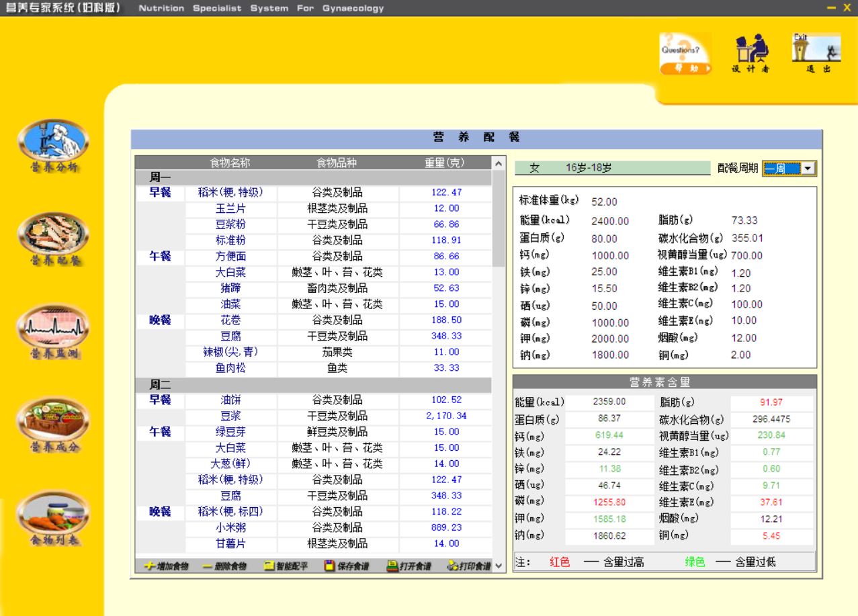Click the red phosphorus value 1255.80
This screenshot has width=858, height=616.
coord(609,502)
